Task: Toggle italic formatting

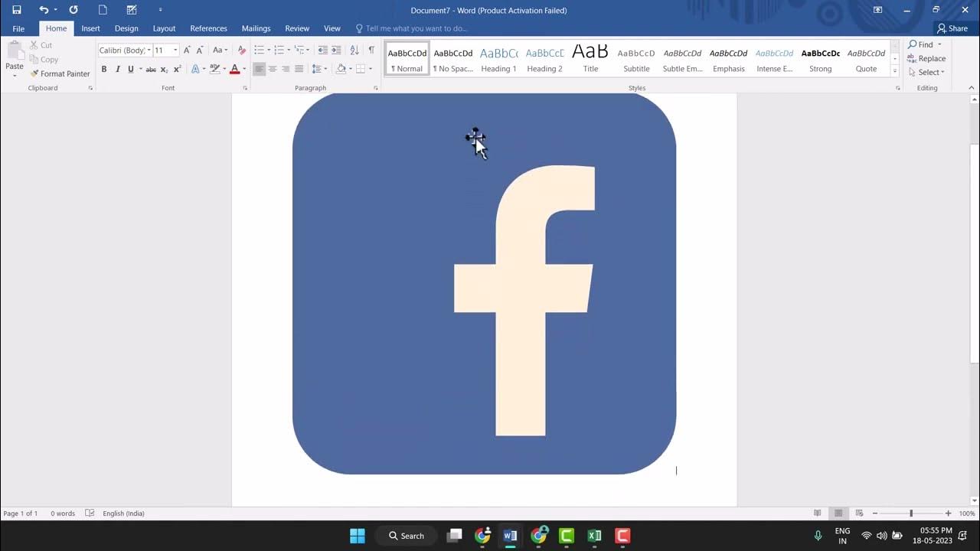Action: click(117, 69)
